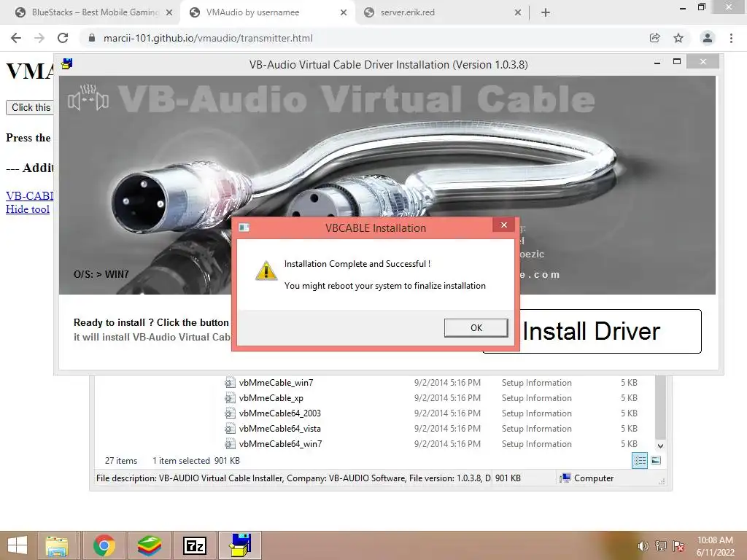Screen dimensions: 747x560
Task: Go back in the browser
Action: pos(16,38)
